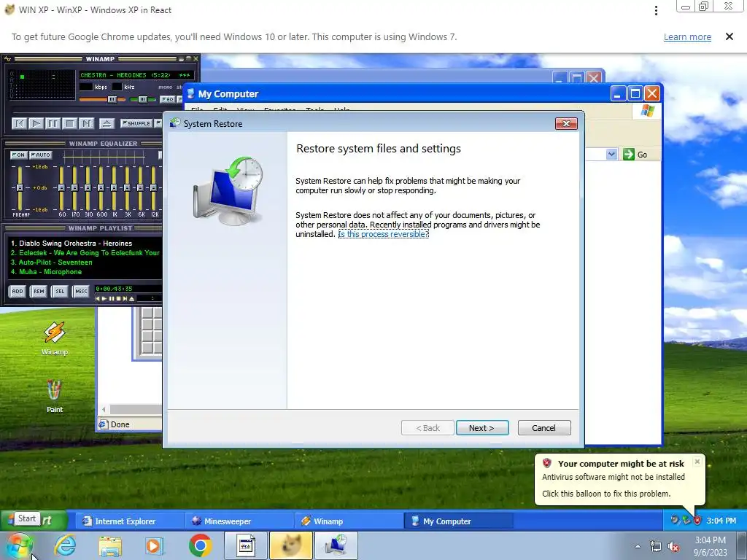747x560 pixels.
Task: Adjust the Winamp balance slider
Action: tap(142, 99)
